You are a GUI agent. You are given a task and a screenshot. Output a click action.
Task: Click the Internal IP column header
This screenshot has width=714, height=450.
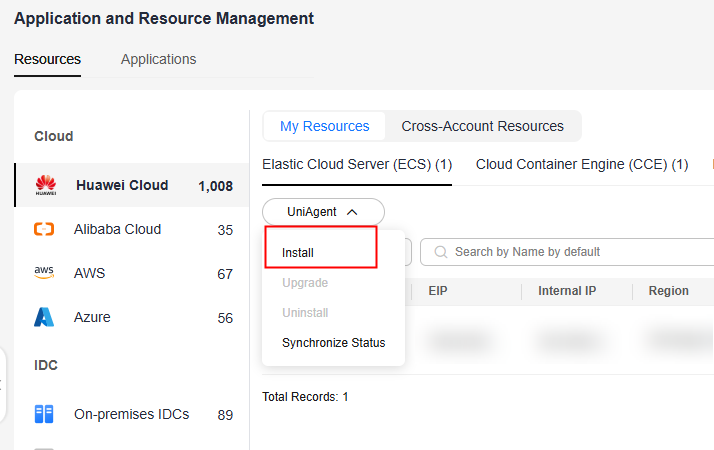coord(567,291)
